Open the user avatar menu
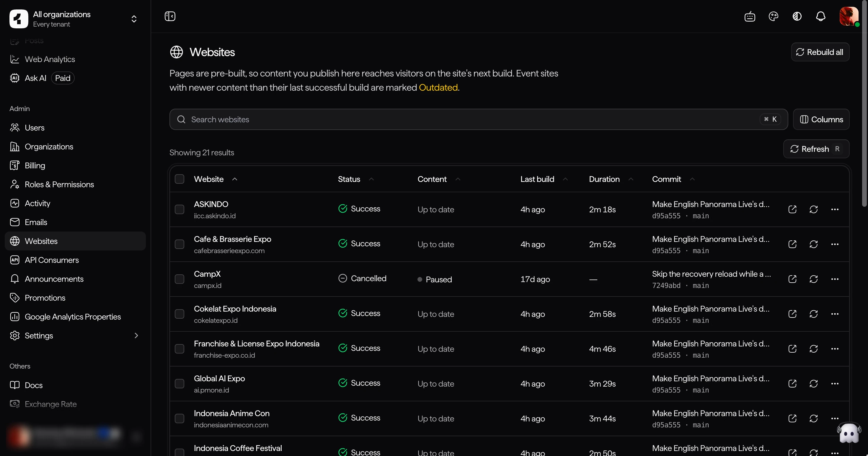 (849, 16)
